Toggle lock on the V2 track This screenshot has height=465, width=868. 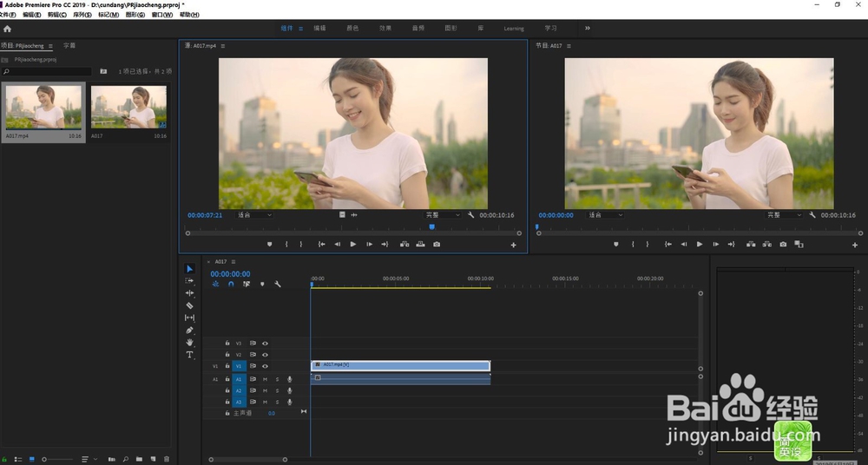tap(227, 355)
